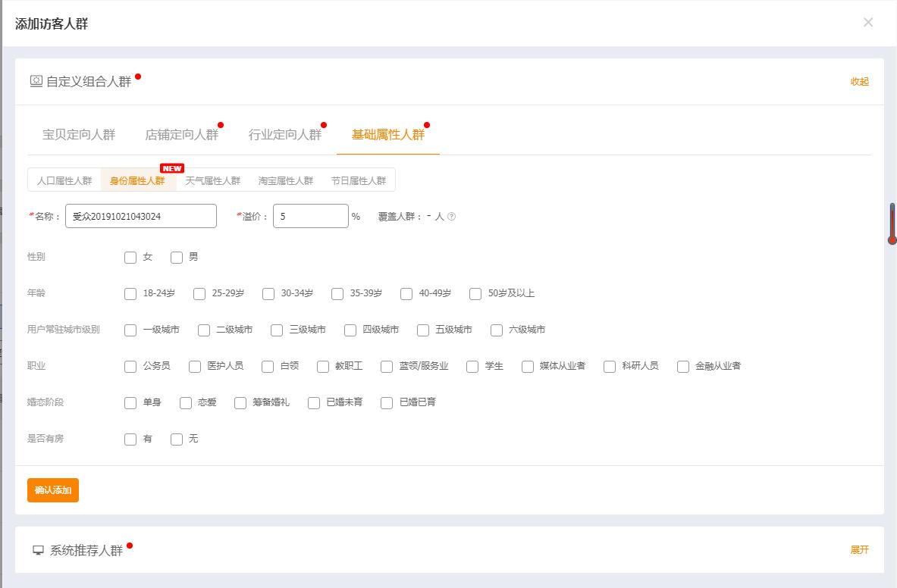Open the 淘宝属性人群 sub-tab
Image resolution: width=897 pixels, height=588 pixels.
click(284, 180)
